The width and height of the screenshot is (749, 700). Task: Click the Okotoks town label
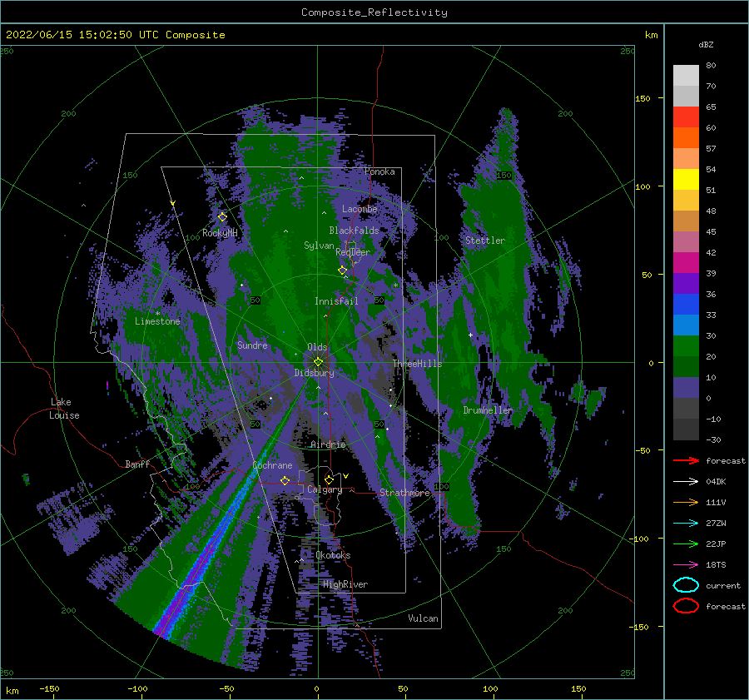[333, 556]
